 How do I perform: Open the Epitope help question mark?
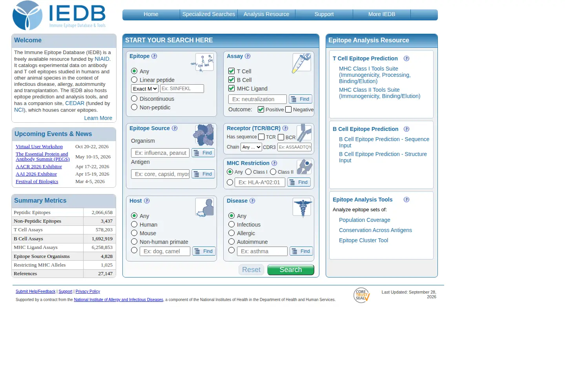pos(154,56)
